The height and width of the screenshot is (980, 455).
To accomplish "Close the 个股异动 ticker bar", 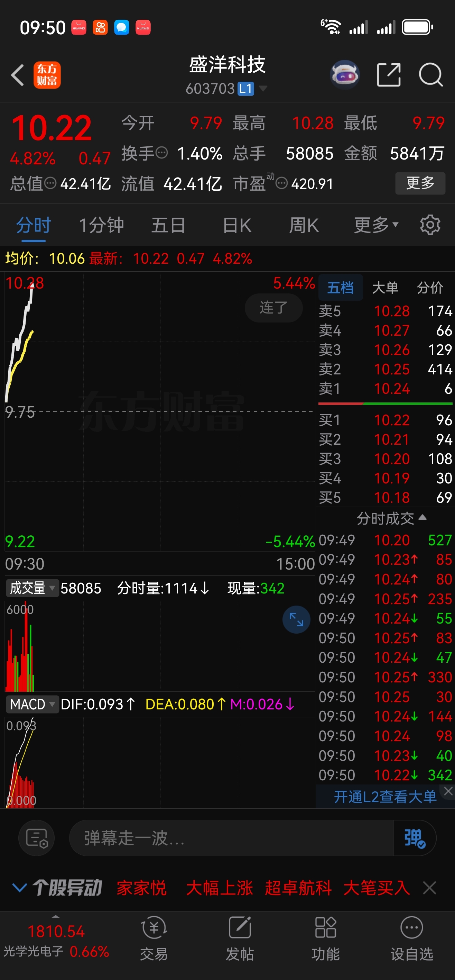I will [429, 888].
